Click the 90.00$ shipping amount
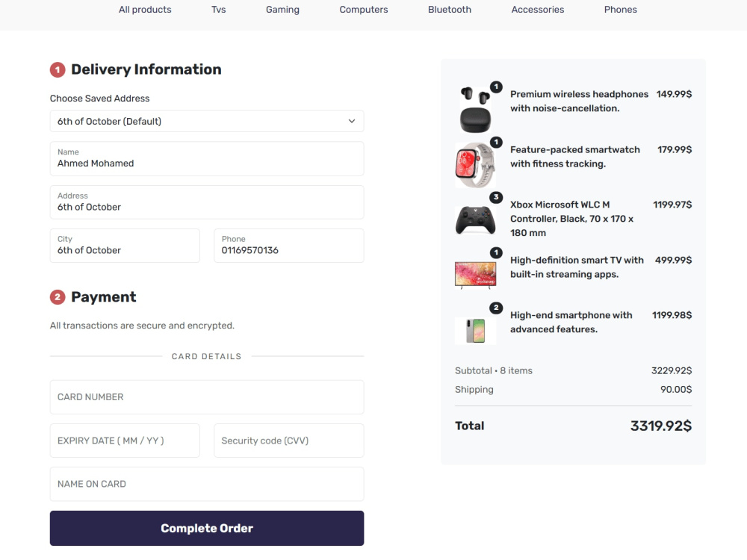The height and width of the screenshot is (560, 747). (676, 390)
